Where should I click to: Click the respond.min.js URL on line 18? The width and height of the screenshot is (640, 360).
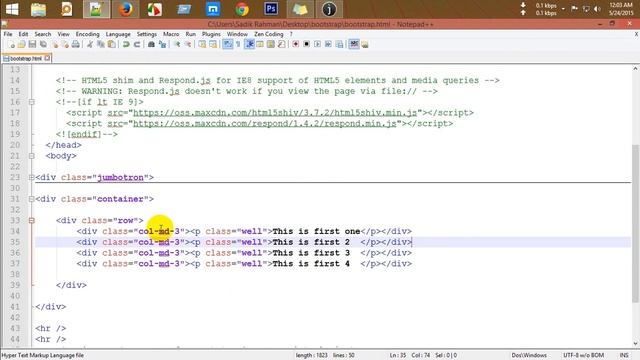pyautogui.click(x=264, y=123)
